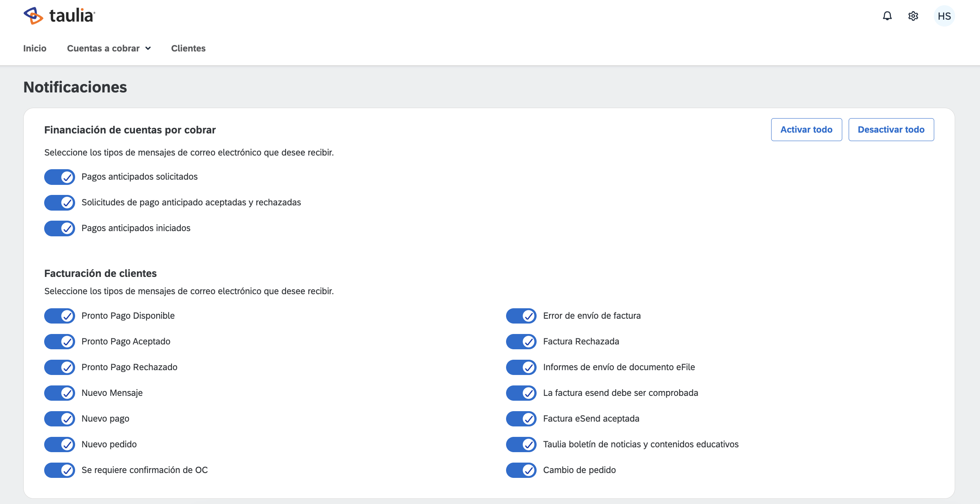Screen dimensions: 980x504
Task: Switch off Nuevo pedido notifications
Action: point(59,445)
